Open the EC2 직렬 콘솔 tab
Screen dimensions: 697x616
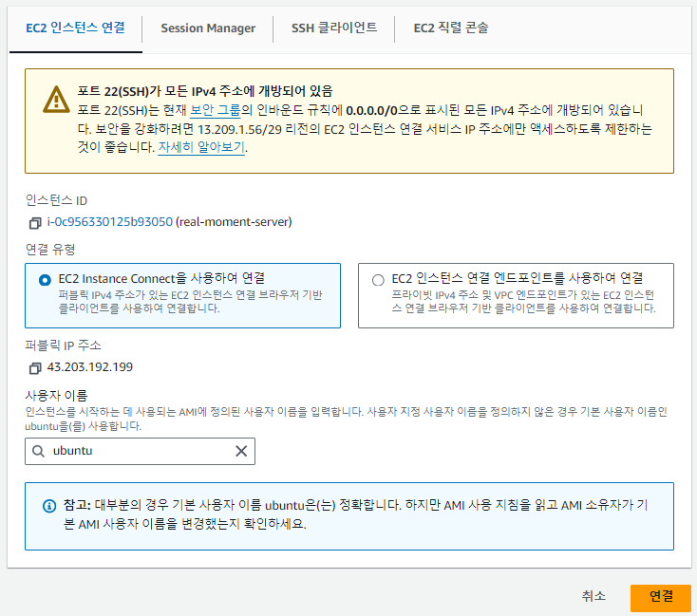click(451, 28)
